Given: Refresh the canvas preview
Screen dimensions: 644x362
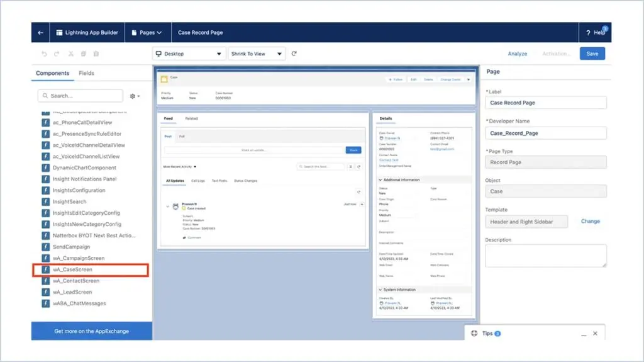Looking at the screenshot, I should tap(294, 54).
